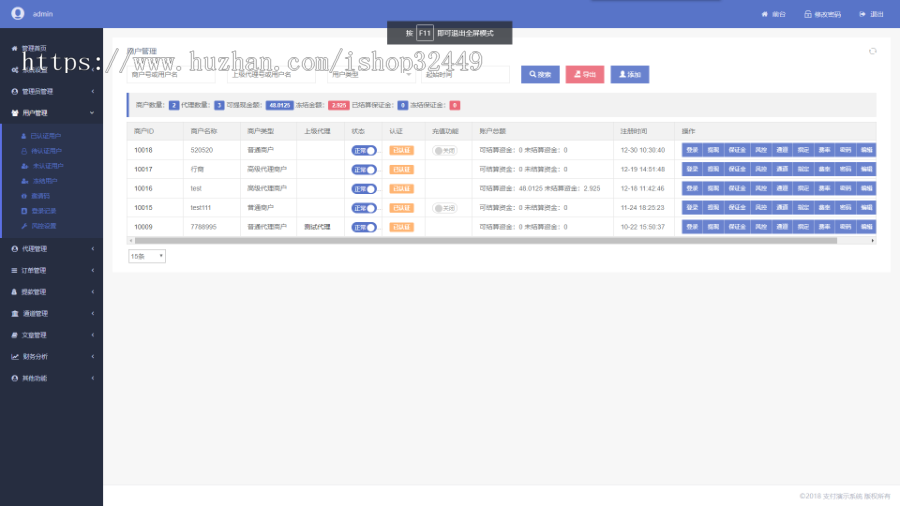Open the 登录记录 log icon

click(x=24, y=211)
